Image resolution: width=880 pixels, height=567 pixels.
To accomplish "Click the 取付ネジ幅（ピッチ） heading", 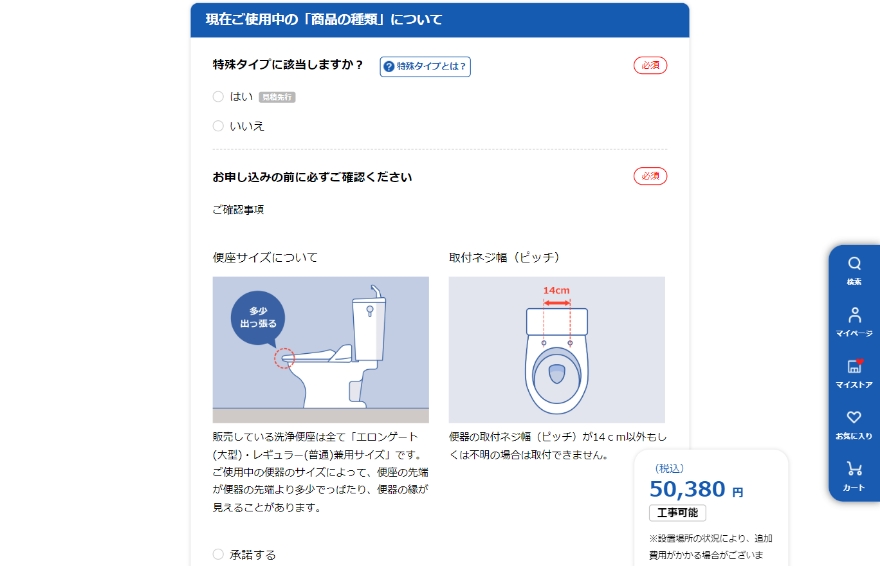I will 504,257.
